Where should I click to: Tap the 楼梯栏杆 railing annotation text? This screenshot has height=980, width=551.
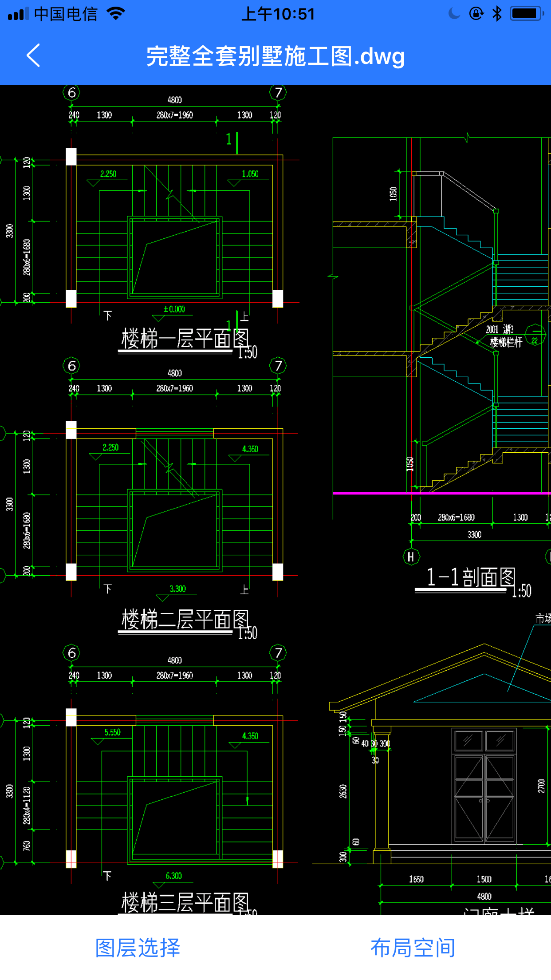click(506, 342)
